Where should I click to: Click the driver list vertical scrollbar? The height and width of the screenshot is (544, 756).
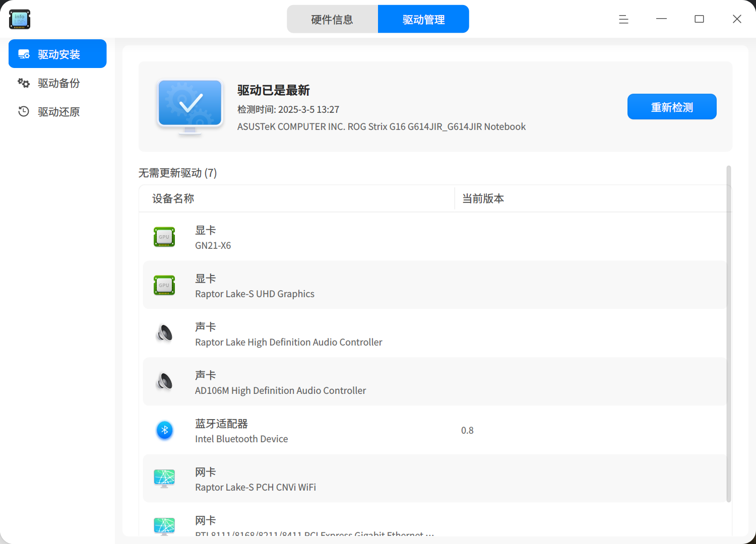(x=728, y=333)
